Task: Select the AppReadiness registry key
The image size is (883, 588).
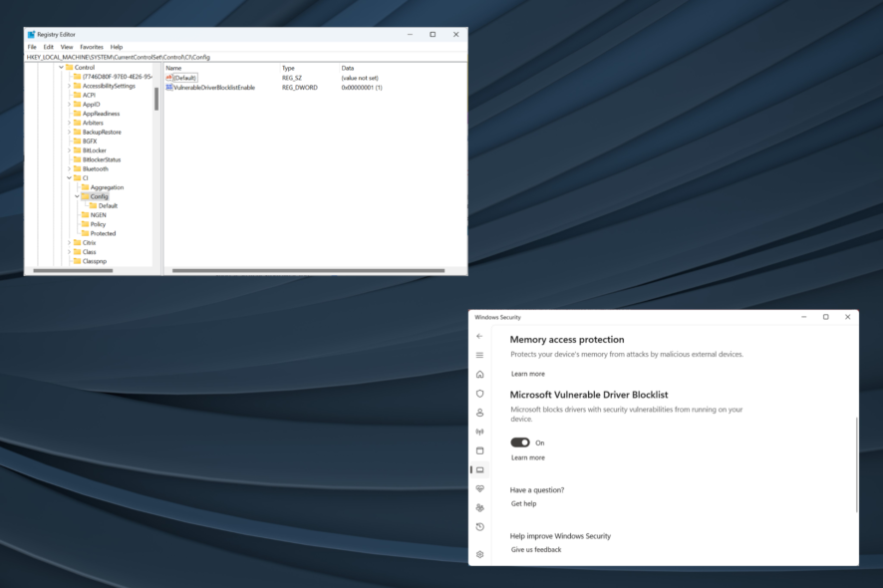Action: [101, 114]
